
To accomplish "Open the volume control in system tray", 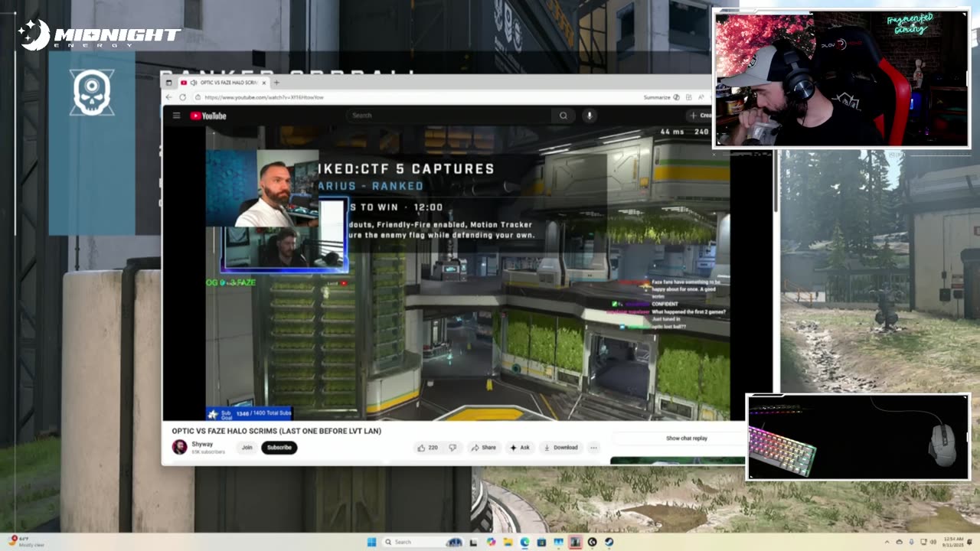I will [x=933, y=542].
